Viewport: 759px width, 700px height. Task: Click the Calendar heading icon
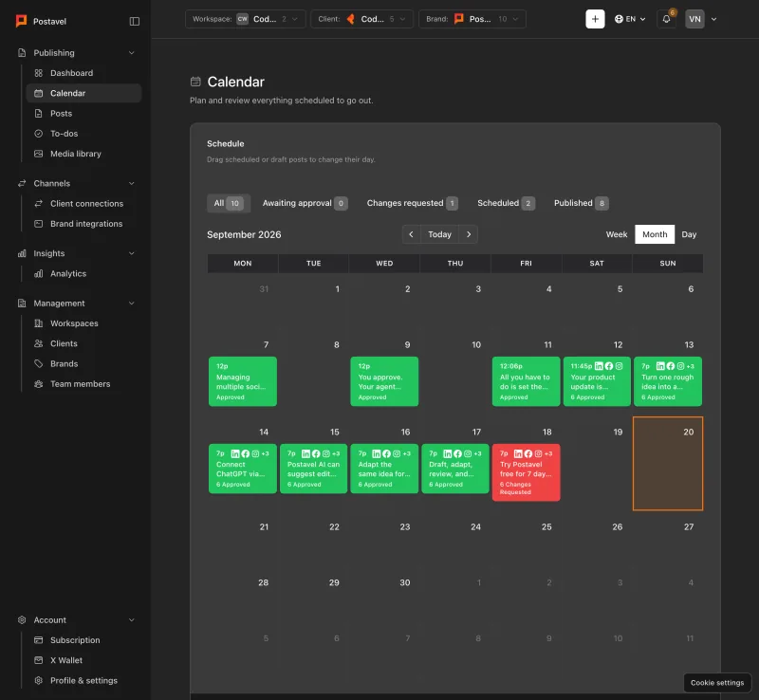click(195, 82)
